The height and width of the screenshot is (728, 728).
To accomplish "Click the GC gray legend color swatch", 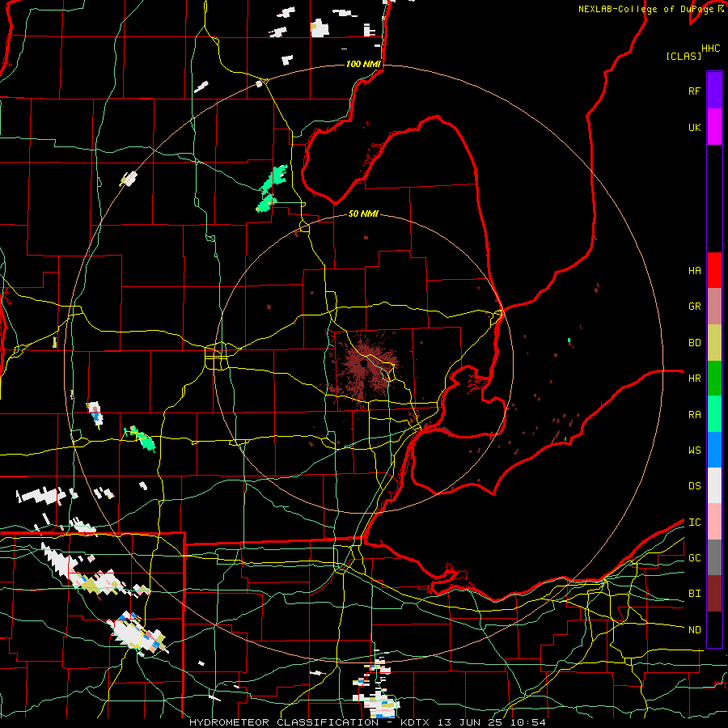I will pos(714,557).
